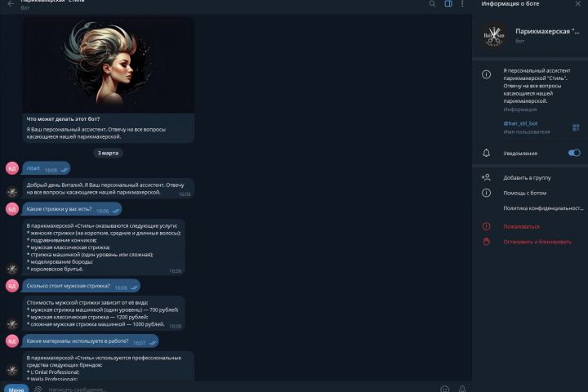
Task: Toggle the Уведомления notifications switch
Action: [574, 153]
